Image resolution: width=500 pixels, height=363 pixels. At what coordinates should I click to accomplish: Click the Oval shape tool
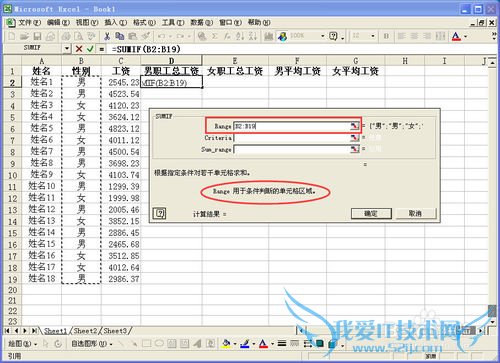point(159,343)
